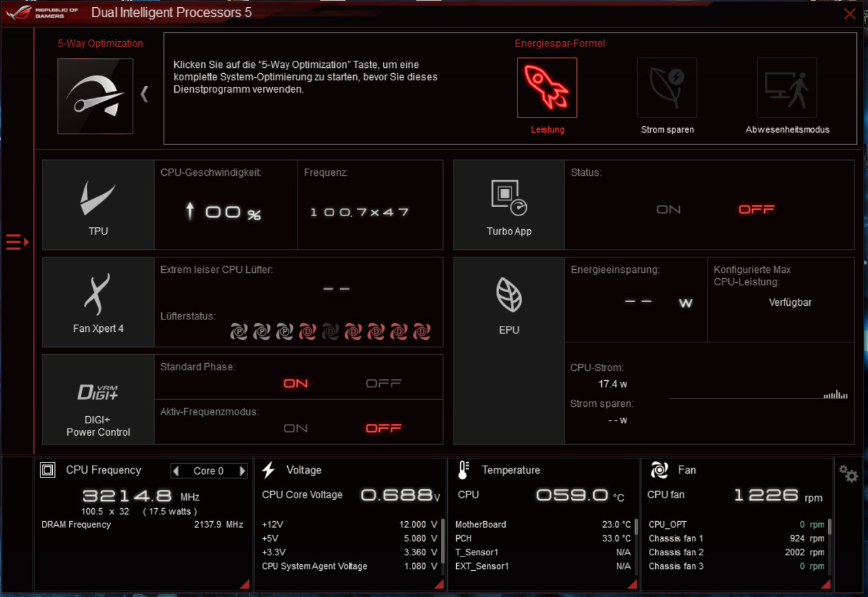The image size is (868, 597).
Task: Select the Leistung rocket mode
Action: [547, 88]
